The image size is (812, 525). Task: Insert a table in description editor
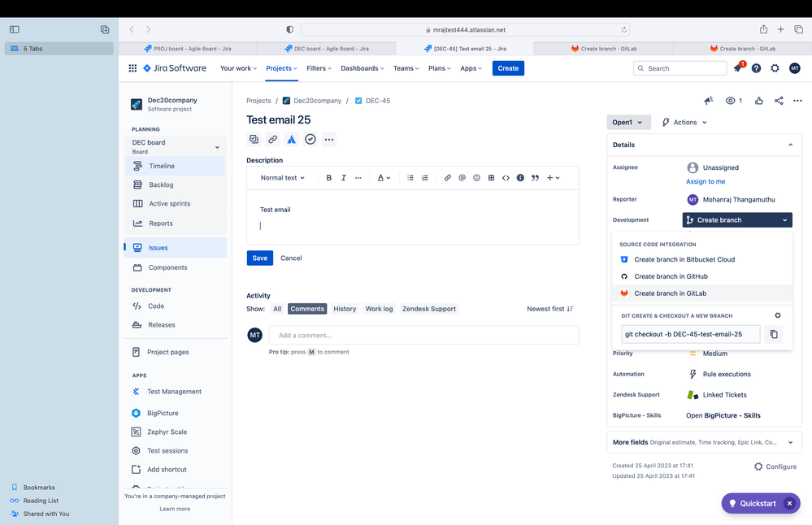(x=491, y=178)
